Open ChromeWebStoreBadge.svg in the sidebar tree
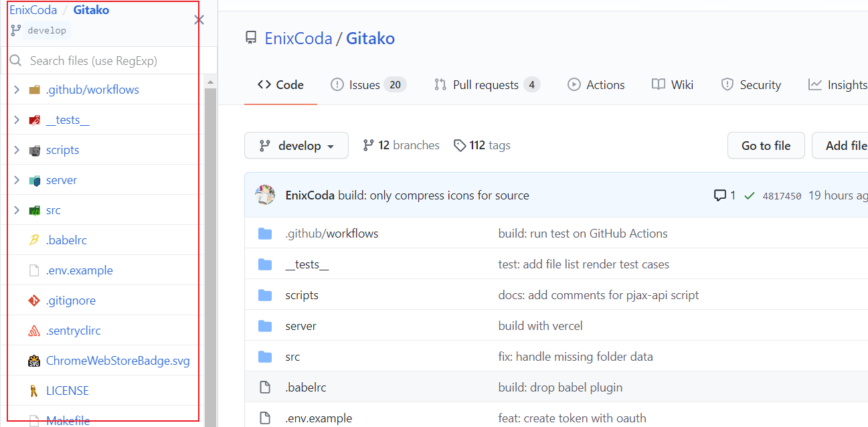 [118, 361]
